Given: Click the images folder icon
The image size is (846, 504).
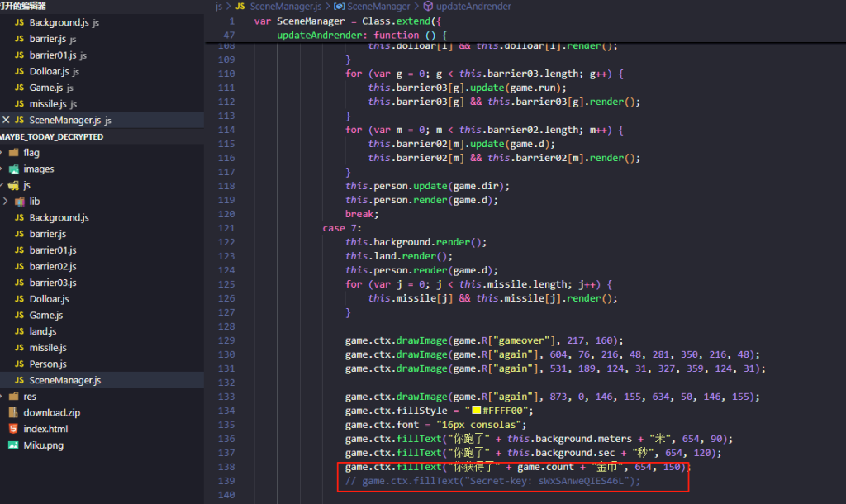Looking at the screenshot, I should click(13, 169).
